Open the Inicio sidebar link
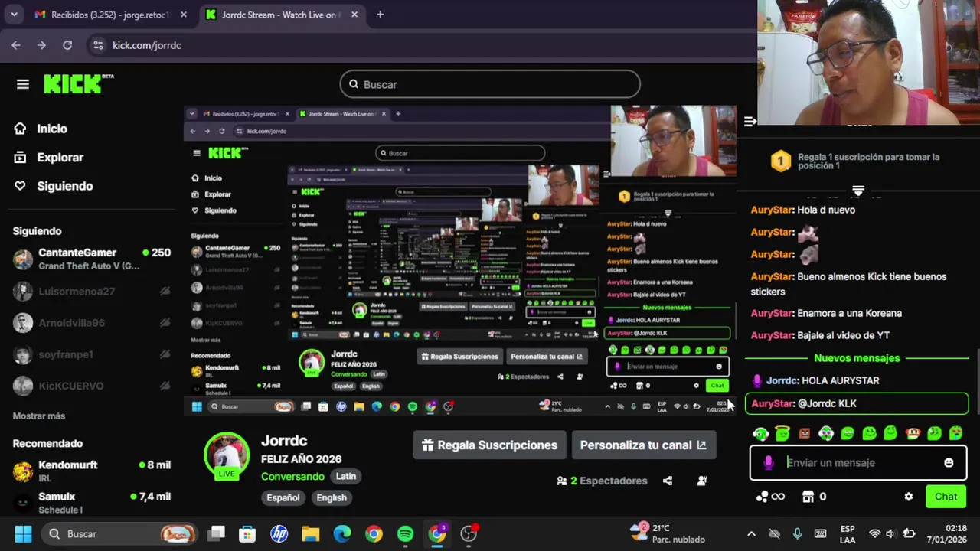Screen dimensions: 980x551 pos(41,129)
